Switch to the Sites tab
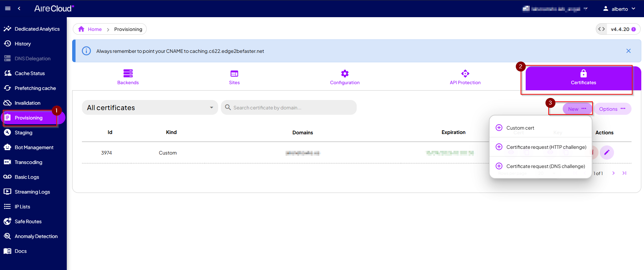Screen dimensions: 644x270 [234, 77]
